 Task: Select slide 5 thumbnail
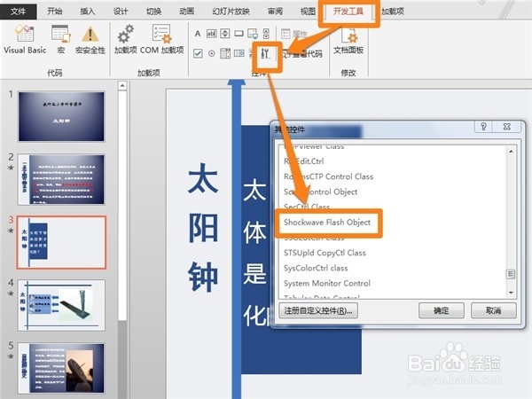(61, 368)
